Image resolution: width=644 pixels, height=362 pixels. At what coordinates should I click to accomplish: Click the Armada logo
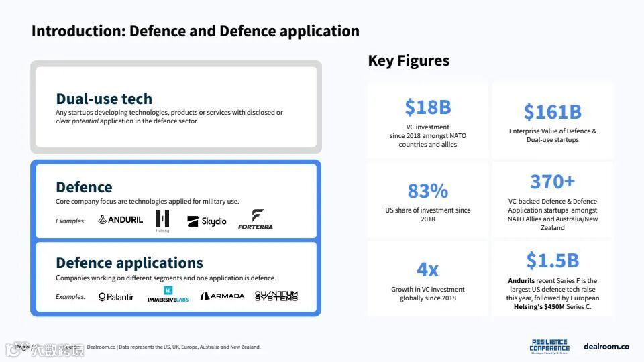[x=222, y=296]
